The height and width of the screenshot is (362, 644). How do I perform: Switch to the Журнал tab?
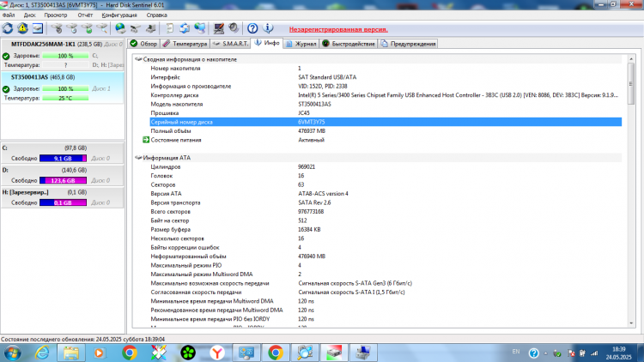(x=301, y=44)
